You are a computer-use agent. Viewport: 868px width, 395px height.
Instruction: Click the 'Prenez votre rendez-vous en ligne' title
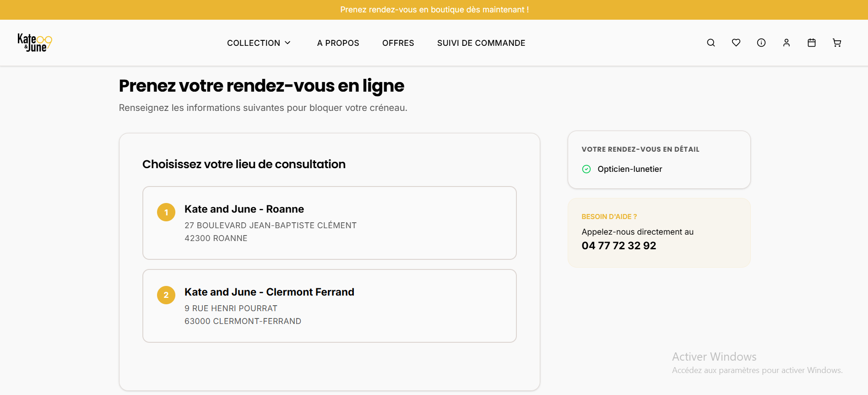coord(261,86)
